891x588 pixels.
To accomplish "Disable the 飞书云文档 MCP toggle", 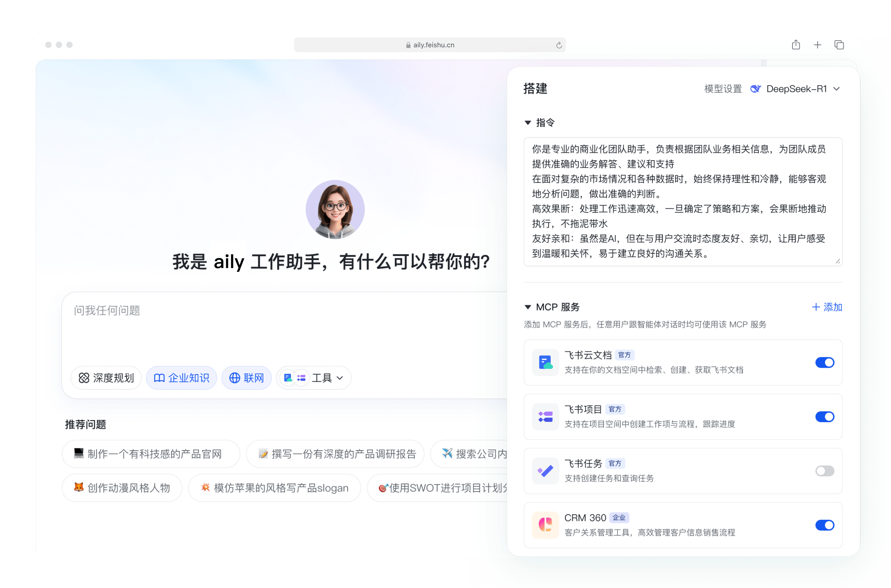I will [x=824, y=362].
